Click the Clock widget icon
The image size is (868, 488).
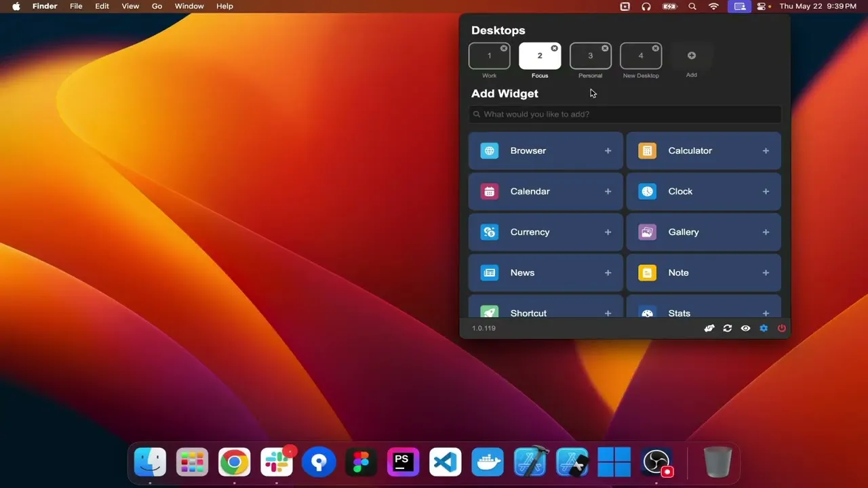[x=647, y=191]
